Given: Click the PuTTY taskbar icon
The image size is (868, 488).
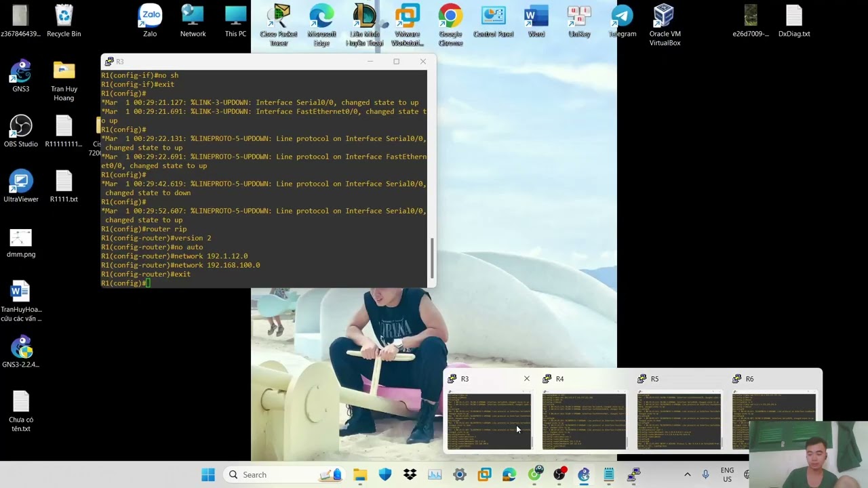Looking at the screenshot, I should [x=633, y=474].
